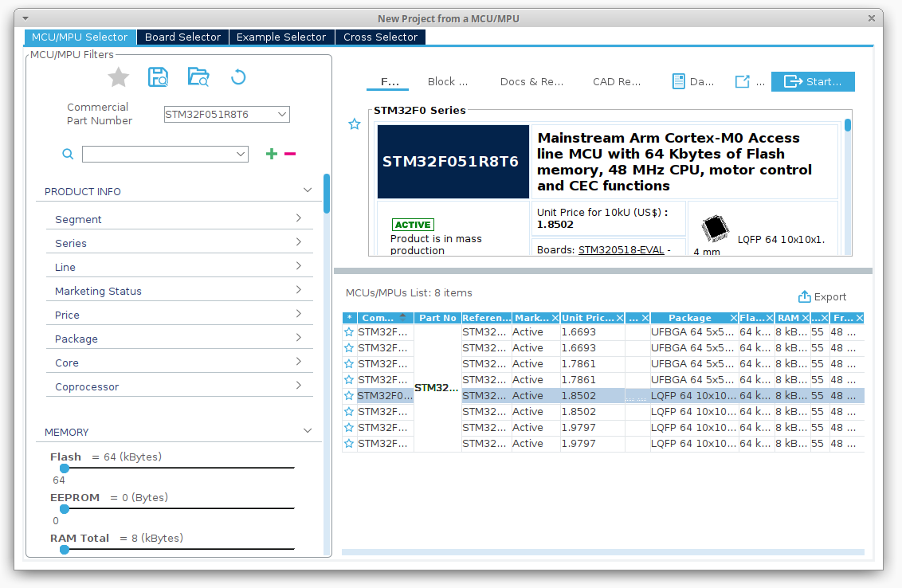The height and width of the screenshot is (588, 902).
Task: Expand the Package filter in Product Info
Action: point(299,338)
